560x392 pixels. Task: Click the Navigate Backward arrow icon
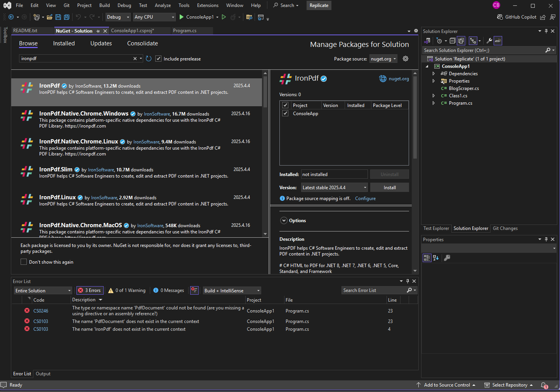pyautogui.click(x=11, y=17)
